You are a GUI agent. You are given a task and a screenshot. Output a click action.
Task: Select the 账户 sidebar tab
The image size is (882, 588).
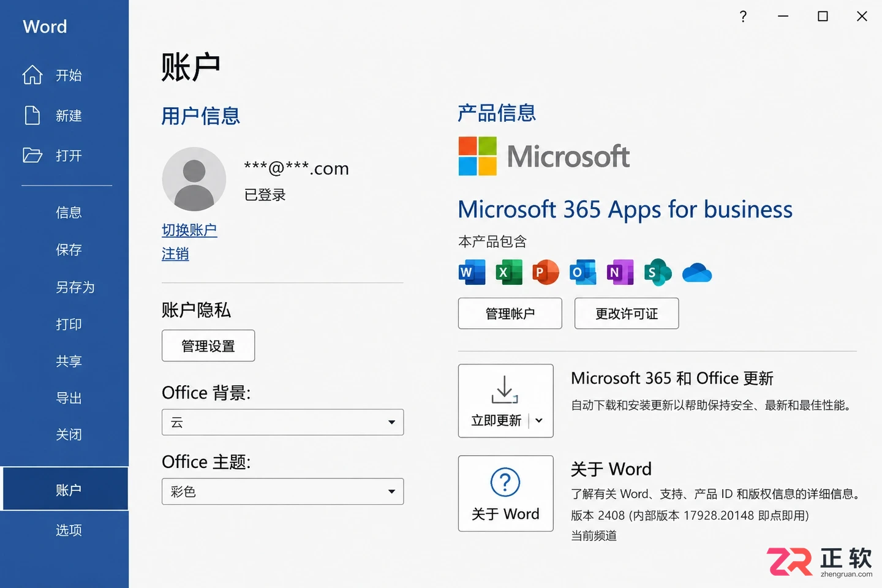(66, 489)
